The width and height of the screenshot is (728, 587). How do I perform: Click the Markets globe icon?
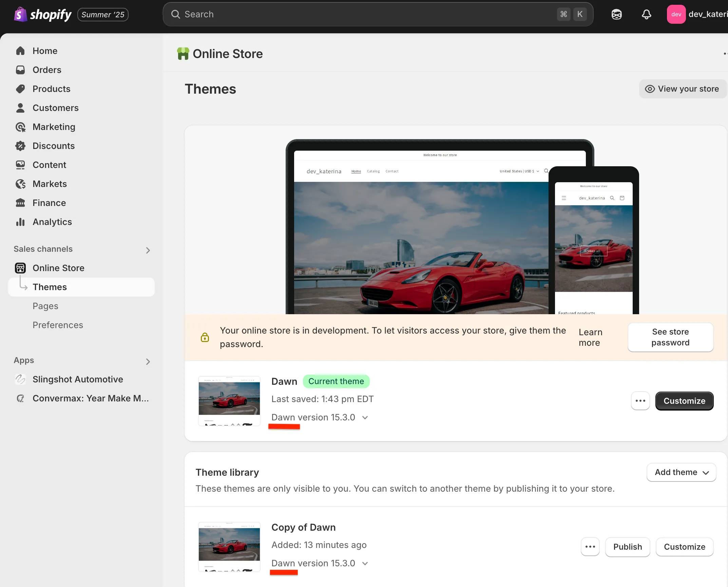tap(20, 184)
